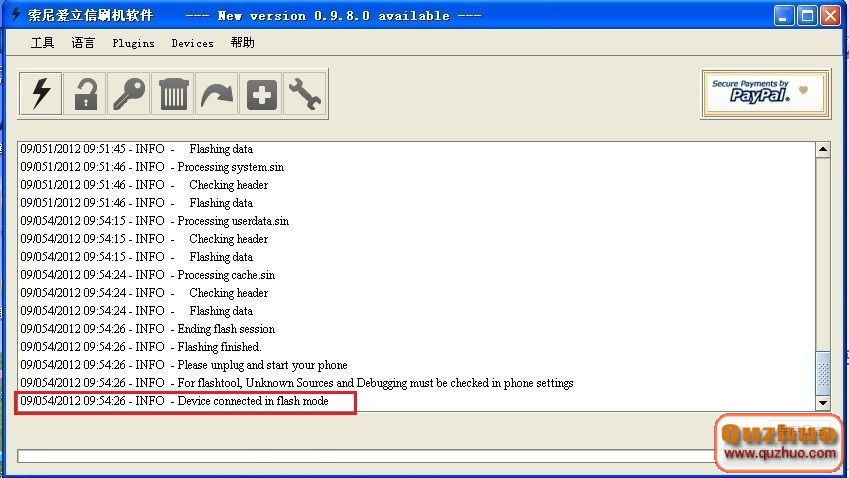This screenshot has height=478, width=849.
Task: Open the 语言 menu
Action: coord(83,43)
